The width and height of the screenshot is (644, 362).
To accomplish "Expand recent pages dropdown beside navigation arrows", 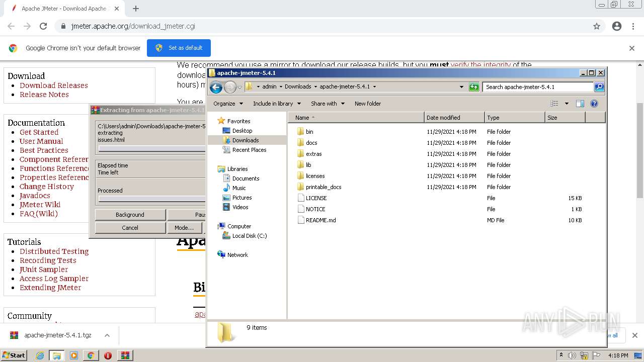I will click(x=239, y=87).
